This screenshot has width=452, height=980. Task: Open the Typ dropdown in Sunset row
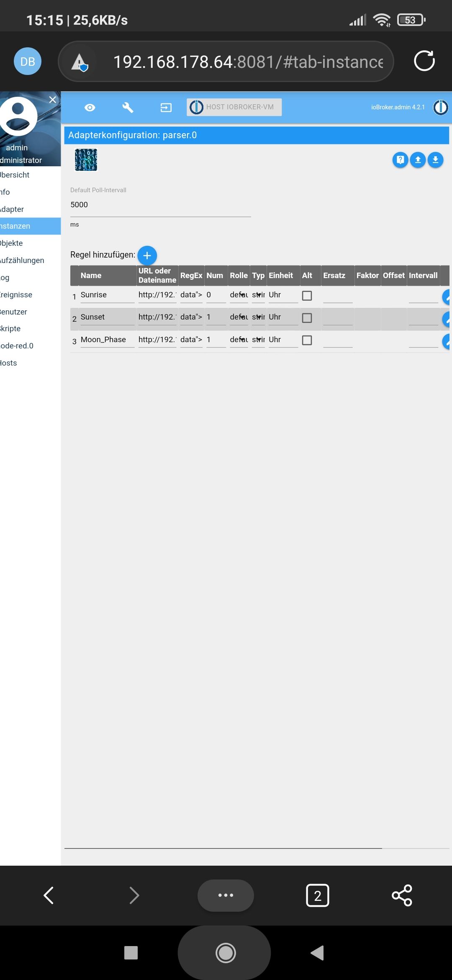point(259,317)
